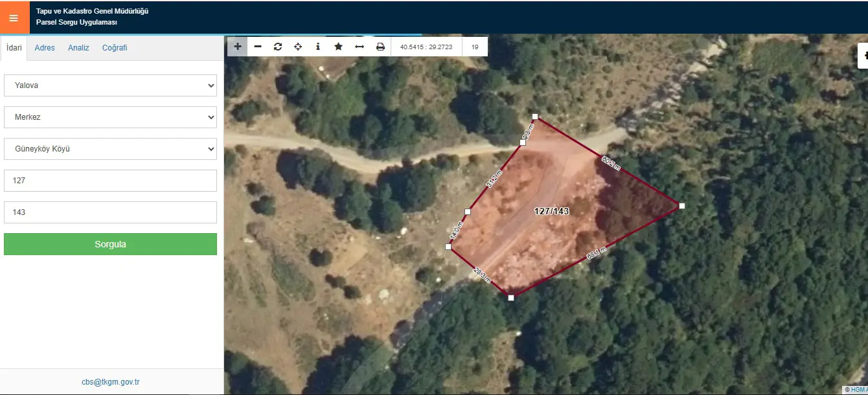Open the Güneyköy Köyü neighborhood dropdown

(x=110, y=149)
